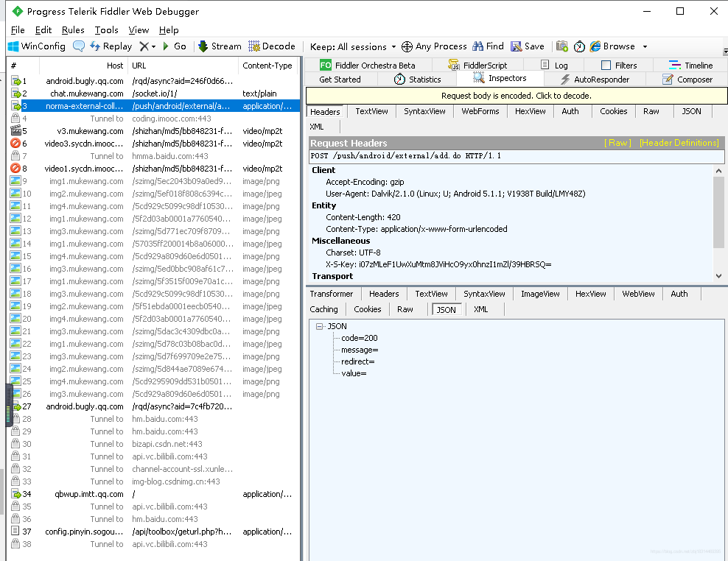Click the Go resume button

175,46
